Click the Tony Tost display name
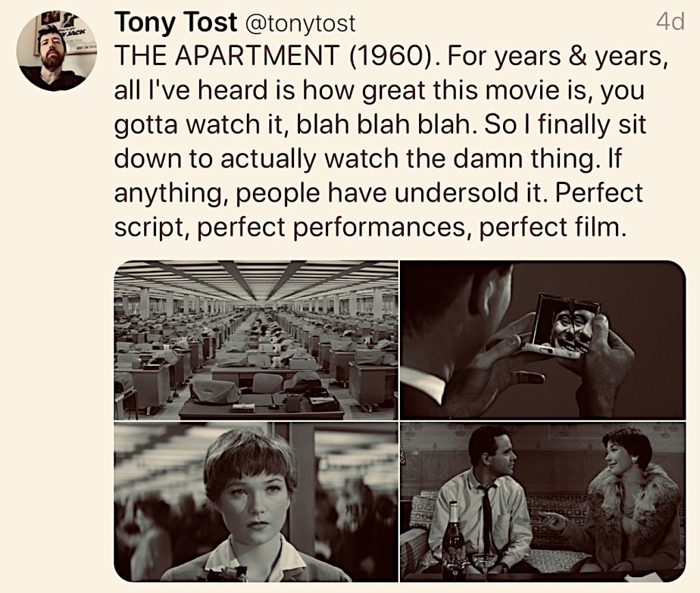 click(174, 23)
